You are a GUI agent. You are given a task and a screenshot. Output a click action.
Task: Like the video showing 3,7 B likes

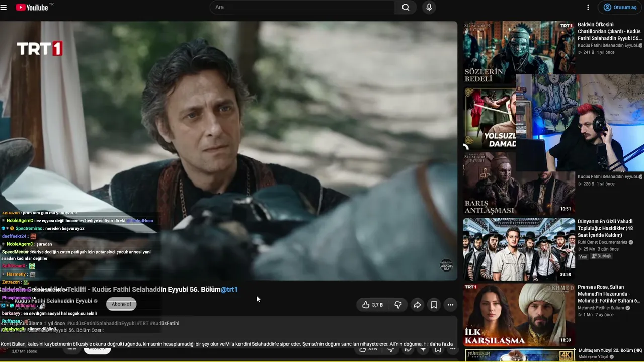pos(372,305)
